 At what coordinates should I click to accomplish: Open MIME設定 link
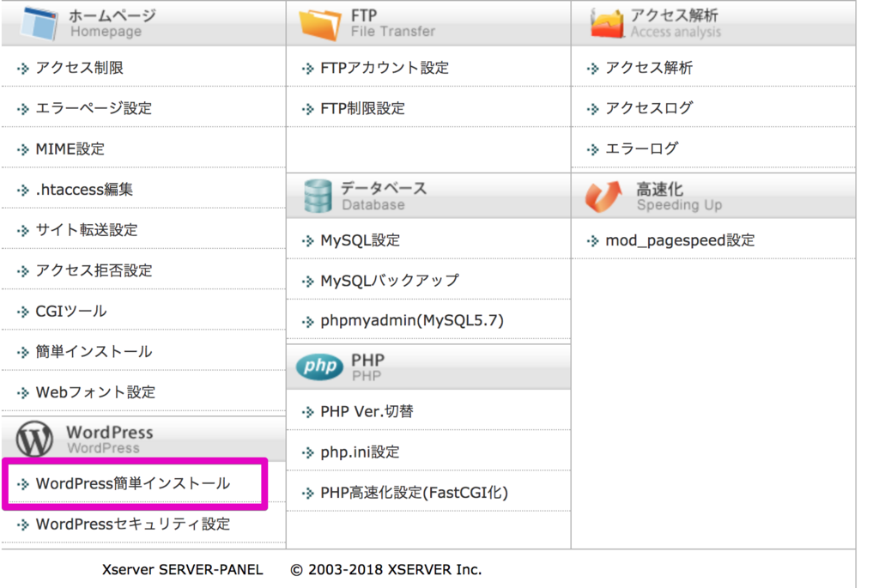(x=70, y=149)
